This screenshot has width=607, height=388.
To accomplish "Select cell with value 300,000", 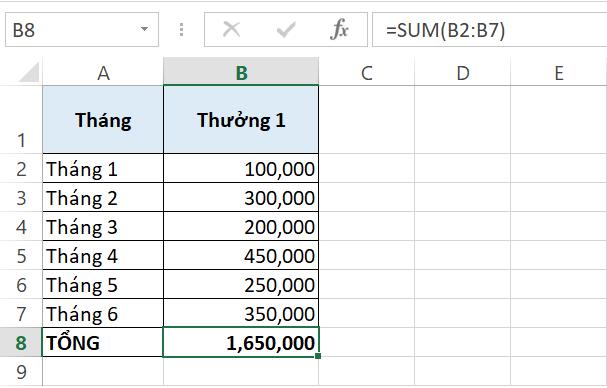I will pyautogui.click(x=241, y=197).
